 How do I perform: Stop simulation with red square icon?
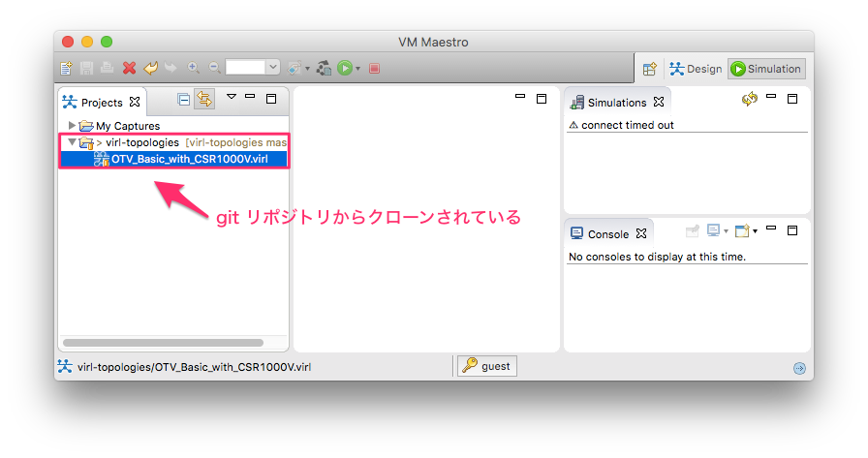click(x=374, y=68)
